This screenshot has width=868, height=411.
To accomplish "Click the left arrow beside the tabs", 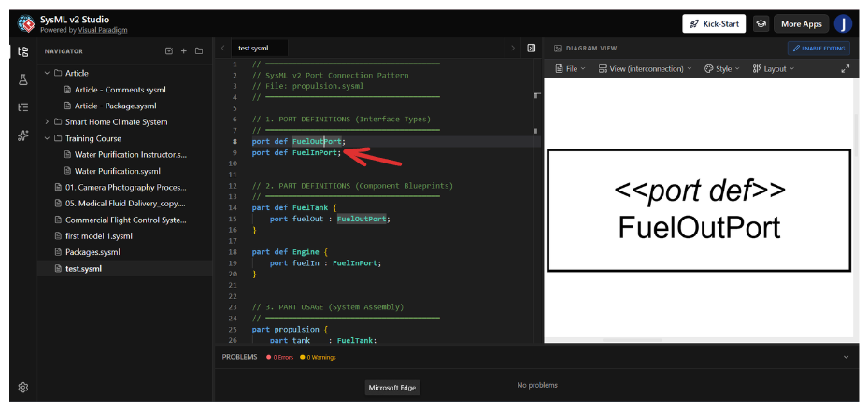I will click(x=222, y=49).
